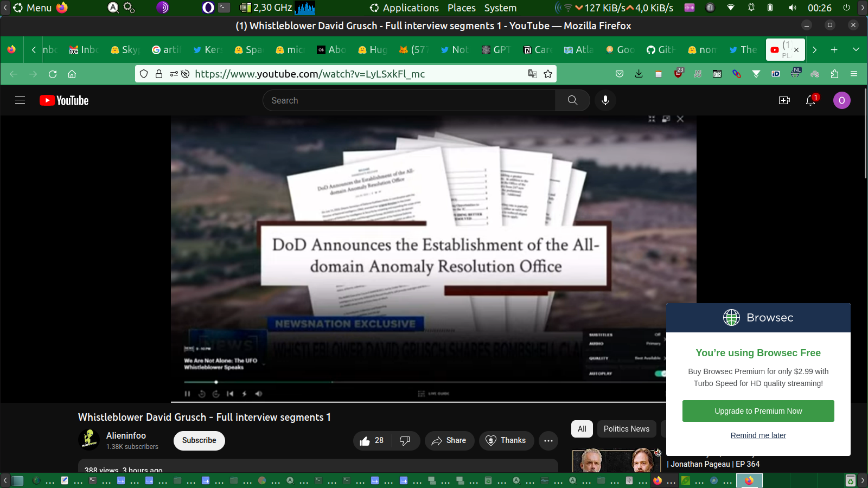Select the All filter chip
Screen dimensions: 868x488
(x=582, y=429)
